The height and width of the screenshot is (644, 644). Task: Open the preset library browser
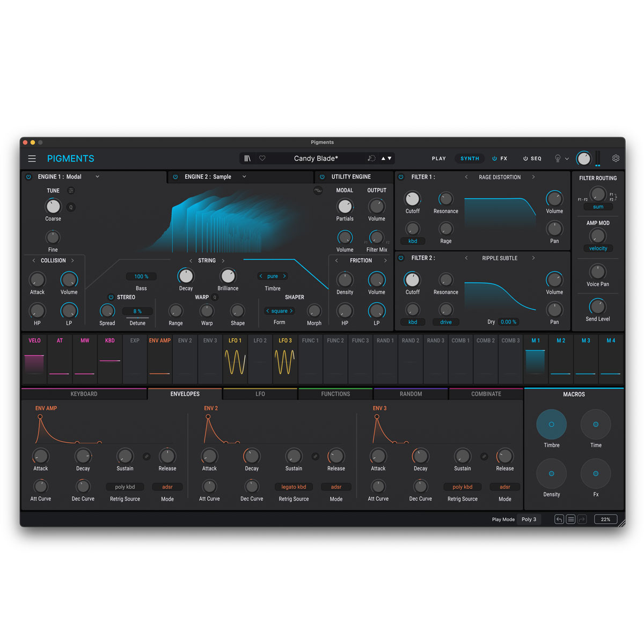(247, 158)
